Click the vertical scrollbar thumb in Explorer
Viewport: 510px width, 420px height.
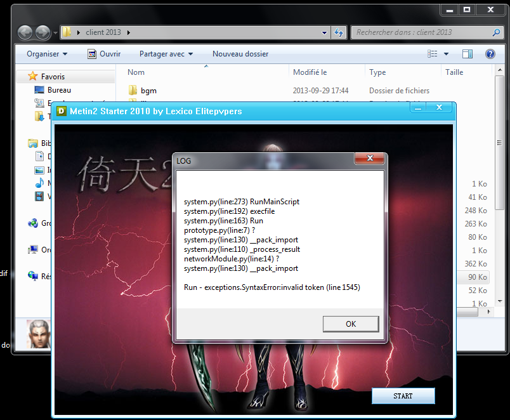[x=500, y=143]
